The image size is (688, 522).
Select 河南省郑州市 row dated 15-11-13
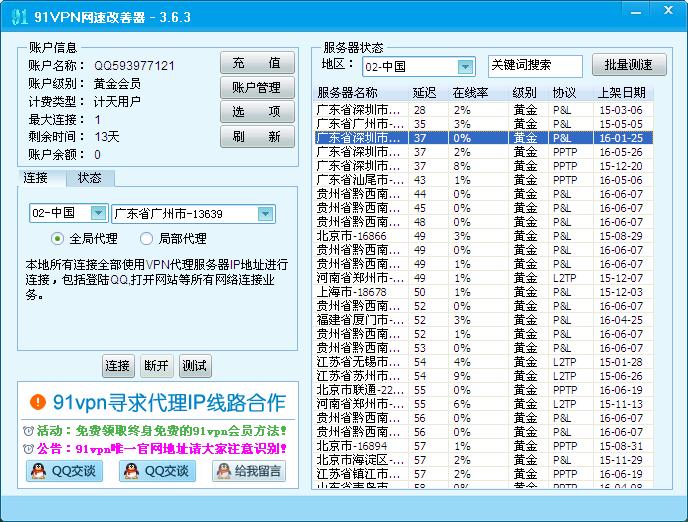coord(484,404)
